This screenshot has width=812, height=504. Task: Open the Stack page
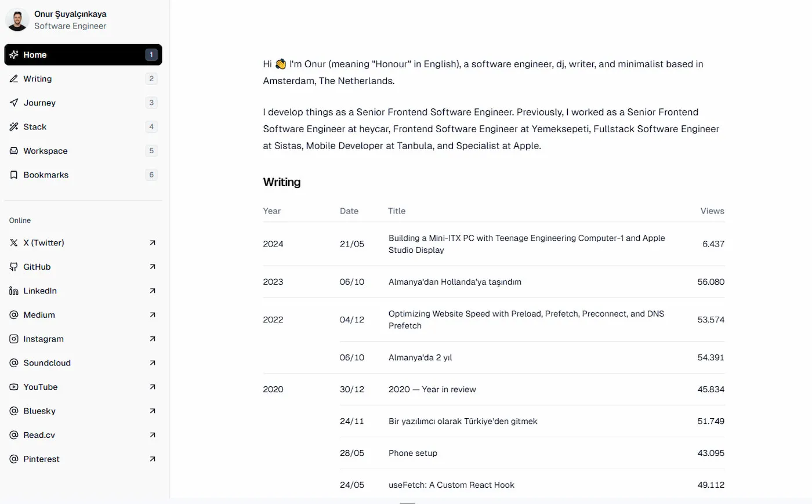(35, 127)
